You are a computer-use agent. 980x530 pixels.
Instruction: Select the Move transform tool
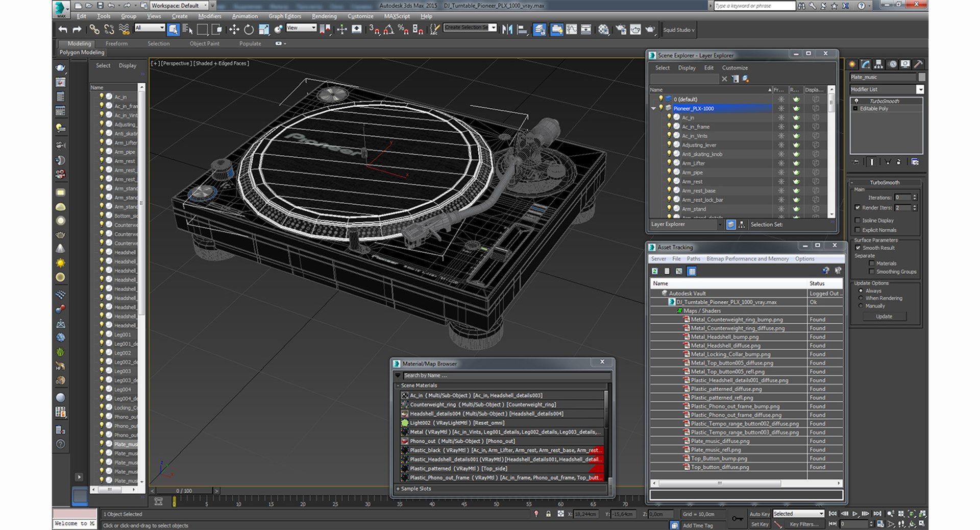pos(234,30)
